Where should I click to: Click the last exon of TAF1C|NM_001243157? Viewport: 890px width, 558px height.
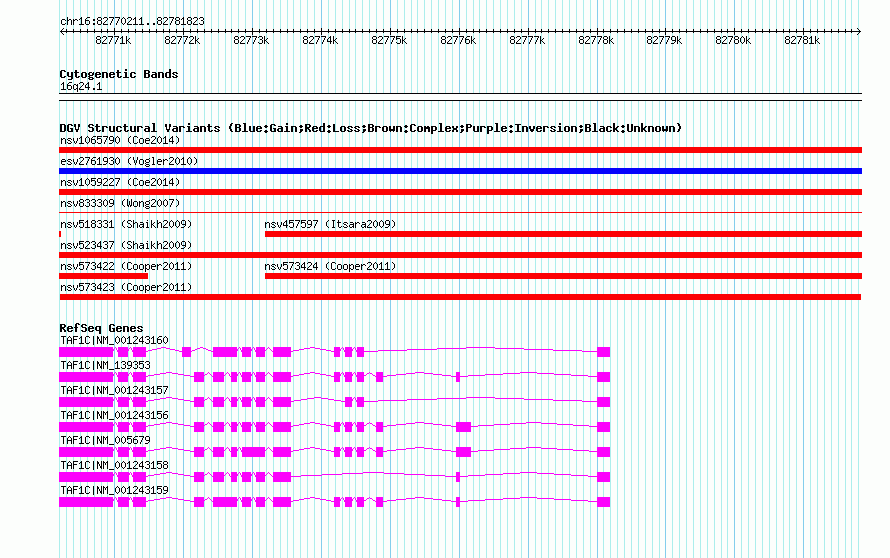603,402
